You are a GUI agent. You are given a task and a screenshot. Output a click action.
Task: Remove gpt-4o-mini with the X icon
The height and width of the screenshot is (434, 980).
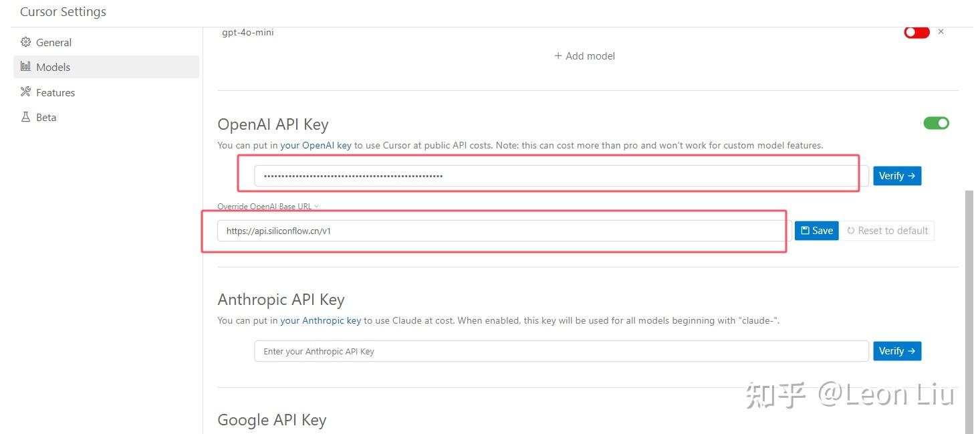941,31
